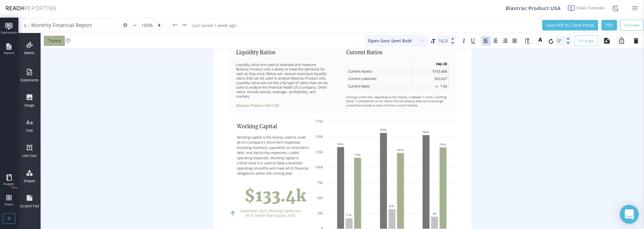Open the Scratch Pad
644x229 pixels.
click(x=29, y=201)
